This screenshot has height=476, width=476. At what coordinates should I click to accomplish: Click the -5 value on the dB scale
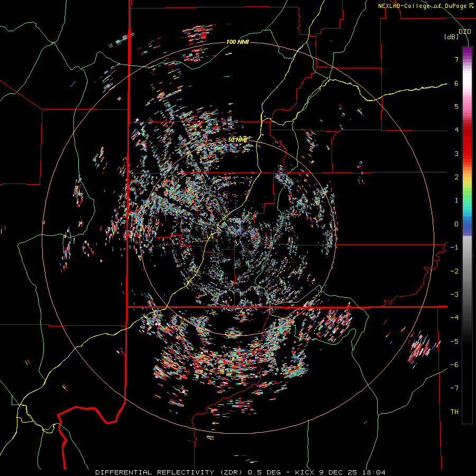(454, 342)
